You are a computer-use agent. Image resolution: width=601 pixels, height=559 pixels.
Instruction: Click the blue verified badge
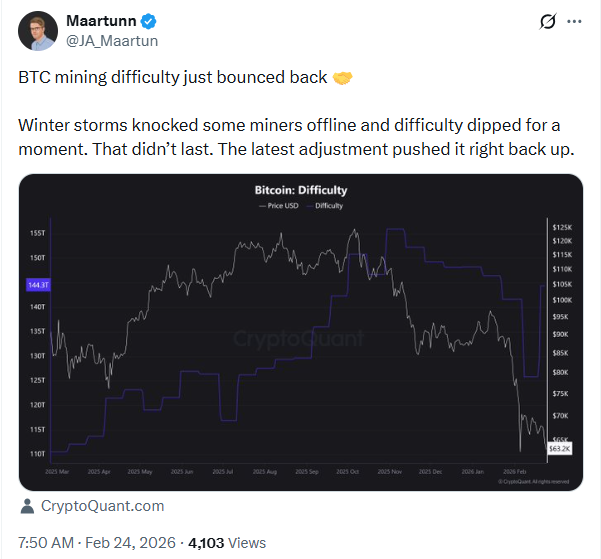148,21
